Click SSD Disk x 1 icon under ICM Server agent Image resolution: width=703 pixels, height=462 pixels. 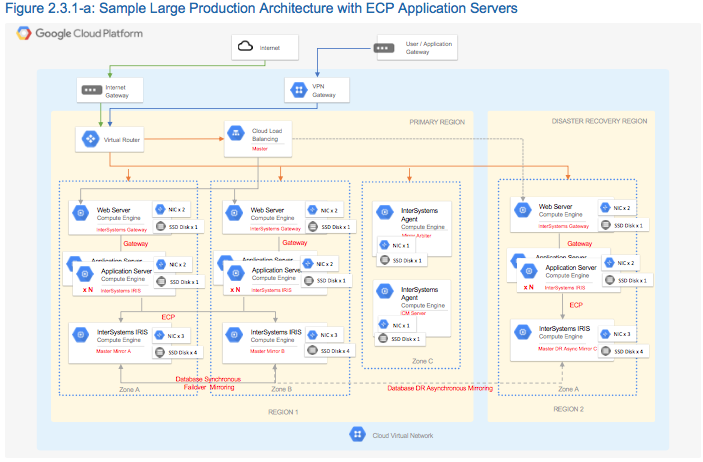point(383,339)
